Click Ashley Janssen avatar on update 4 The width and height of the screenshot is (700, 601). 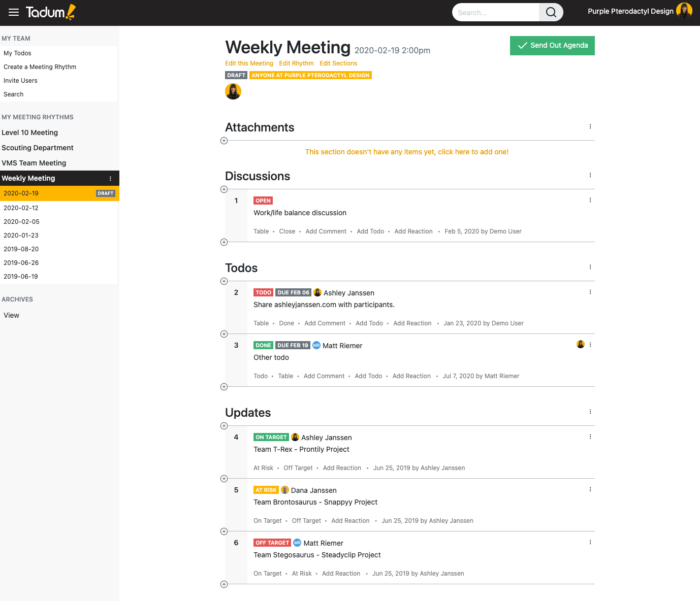click(x=295, y=437)
